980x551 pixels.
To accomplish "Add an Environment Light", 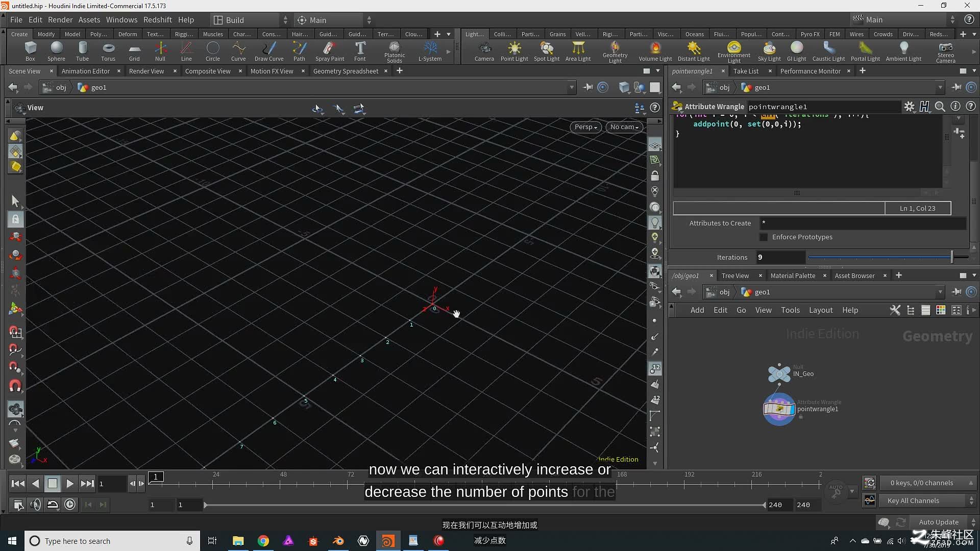I will click(x=733, y=52).
